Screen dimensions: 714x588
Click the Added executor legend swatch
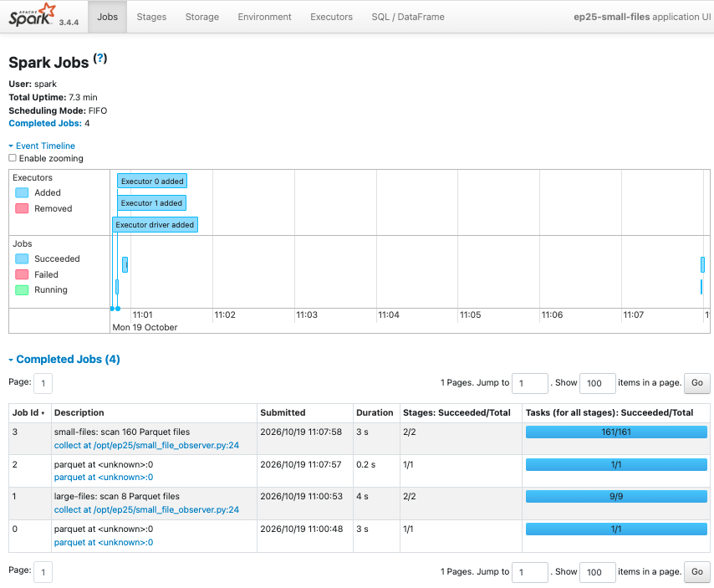pyautogui.click(x=22, y=192)
